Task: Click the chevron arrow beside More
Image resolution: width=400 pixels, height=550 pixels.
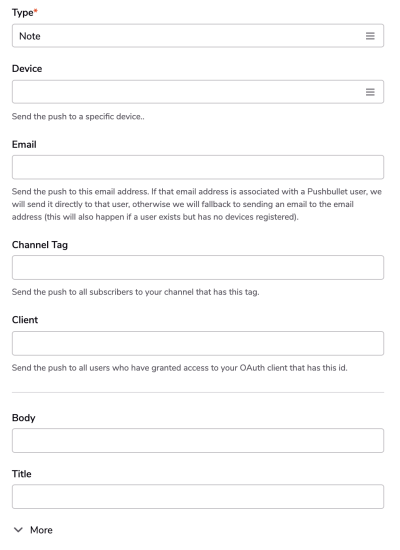Action: [18, 530]
